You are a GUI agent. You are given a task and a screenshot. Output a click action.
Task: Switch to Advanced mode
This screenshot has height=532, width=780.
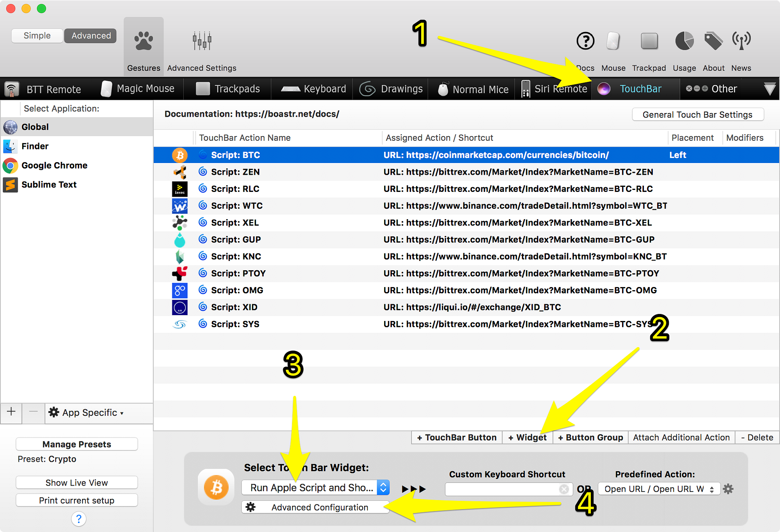(x=91, y=35)
